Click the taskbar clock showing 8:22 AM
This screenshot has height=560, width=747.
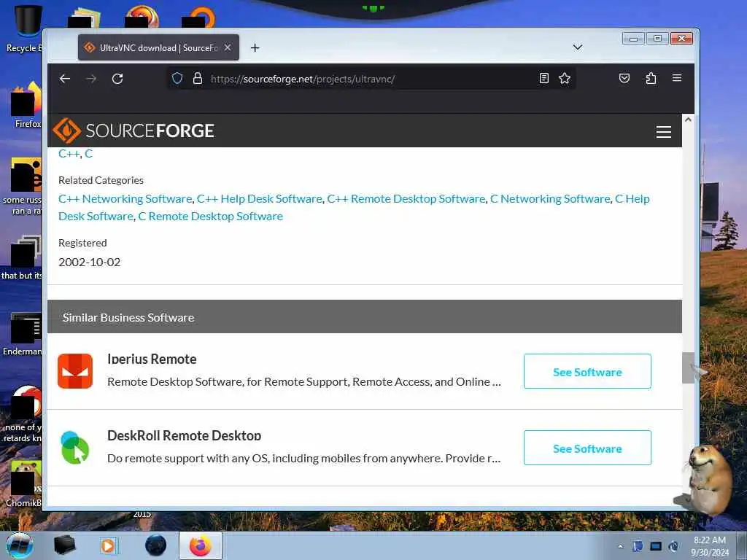pyautogui.click(x=709, y=546)
